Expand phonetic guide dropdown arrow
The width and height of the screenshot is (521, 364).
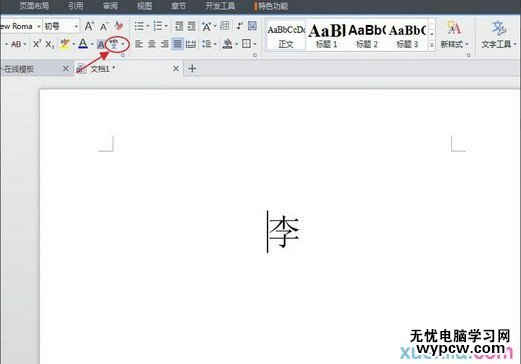(x=123, y=44)
